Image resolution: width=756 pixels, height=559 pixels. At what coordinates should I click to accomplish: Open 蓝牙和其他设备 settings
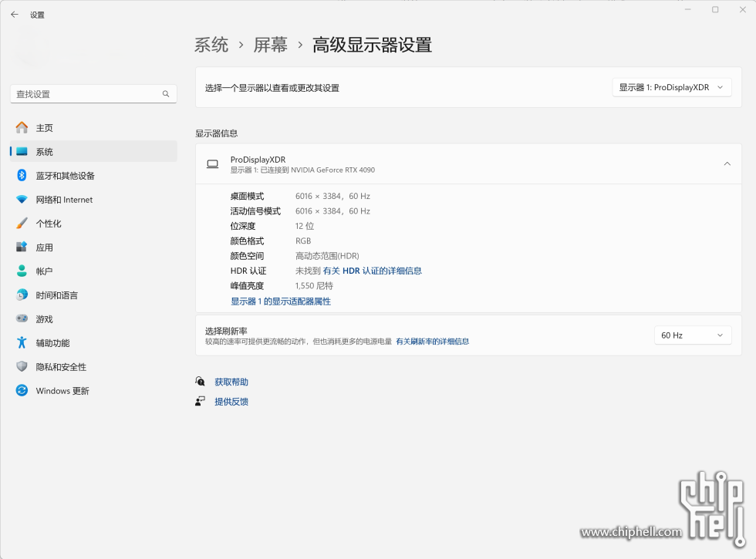click(x=93, y=176)
